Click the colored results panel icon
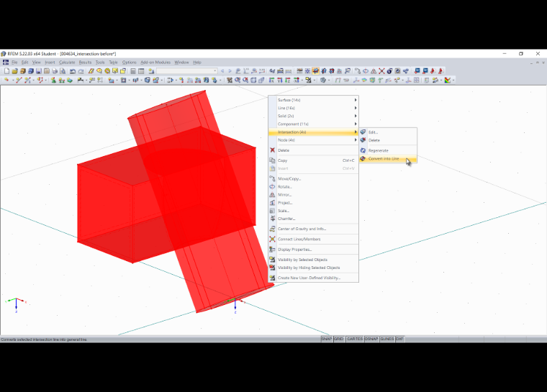The image size is (547, 392). (448, 81)
